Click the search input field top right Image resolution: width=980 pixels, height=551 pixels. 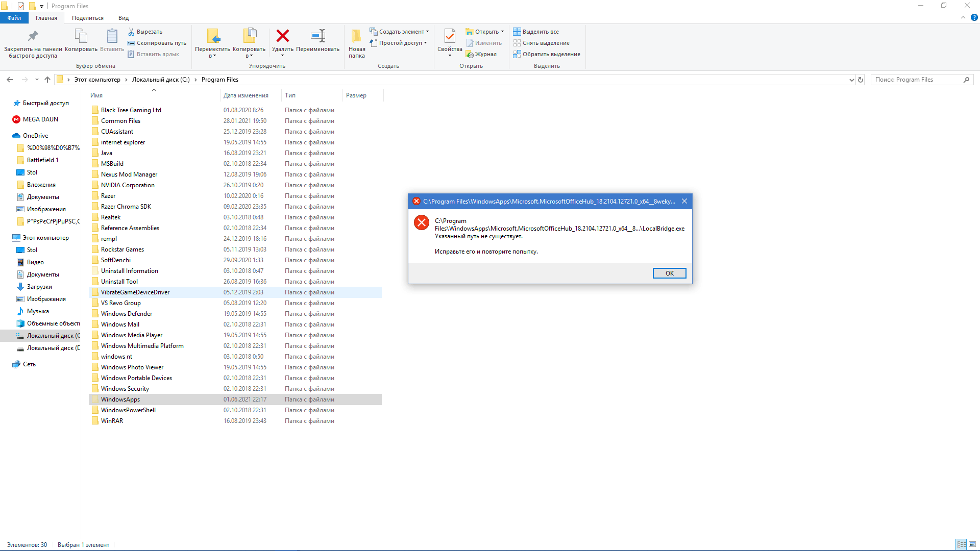point(921,80)
